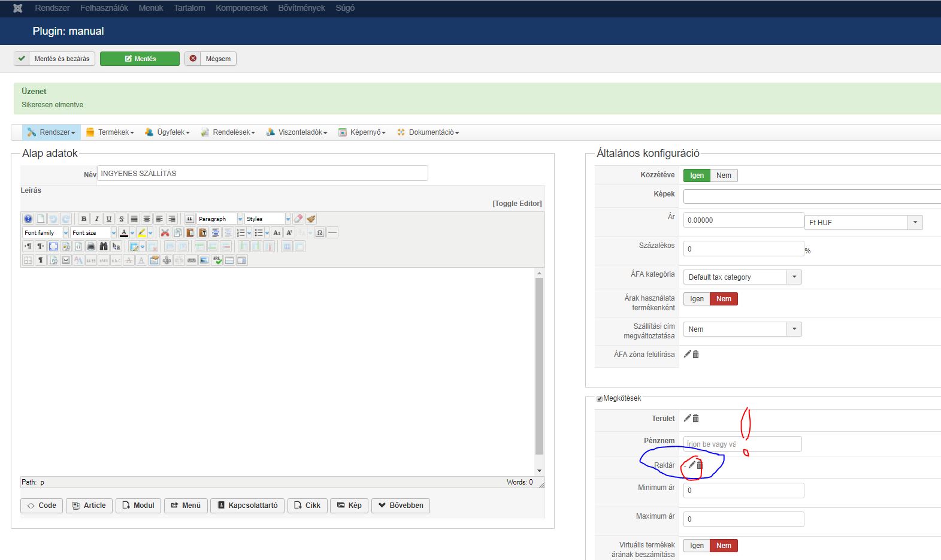This screenshot has width=941, height=560.
Task: Open the Styles dropdown in editor
Action: point(268,219)
